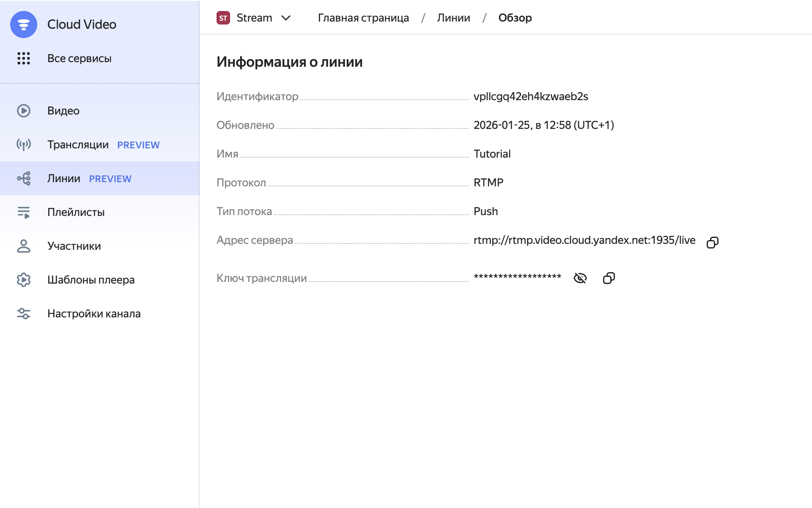The height and width of the screenshot is (508, 812).
Task: Click the Шаблоны плеера gear icon
Action: (x=24, y=280)
